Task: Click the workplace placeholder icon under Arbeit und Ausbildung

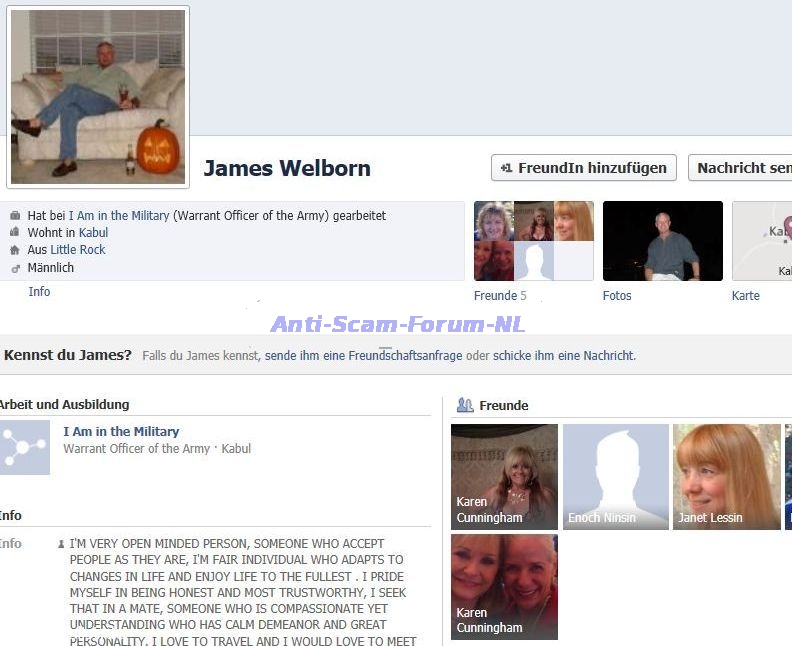Action: 25,448
